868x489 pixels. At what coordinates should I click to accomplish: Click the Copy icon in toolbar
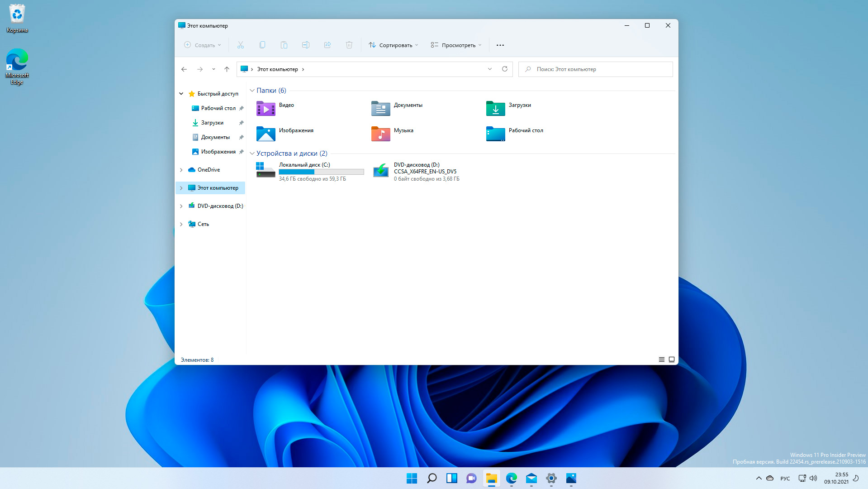(x=262, y=45)
